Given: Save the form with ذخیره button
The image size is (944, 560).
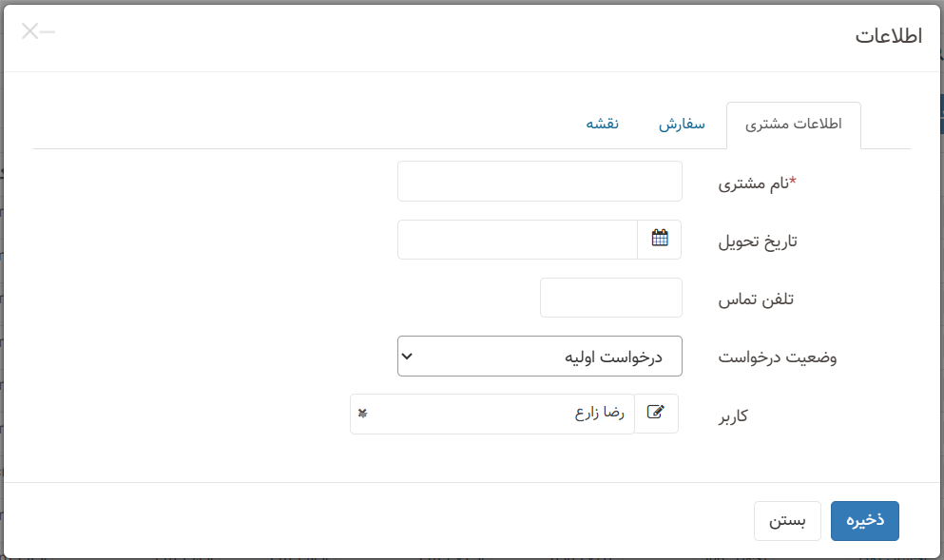Looking at the screenshot, I should point(864,520).
